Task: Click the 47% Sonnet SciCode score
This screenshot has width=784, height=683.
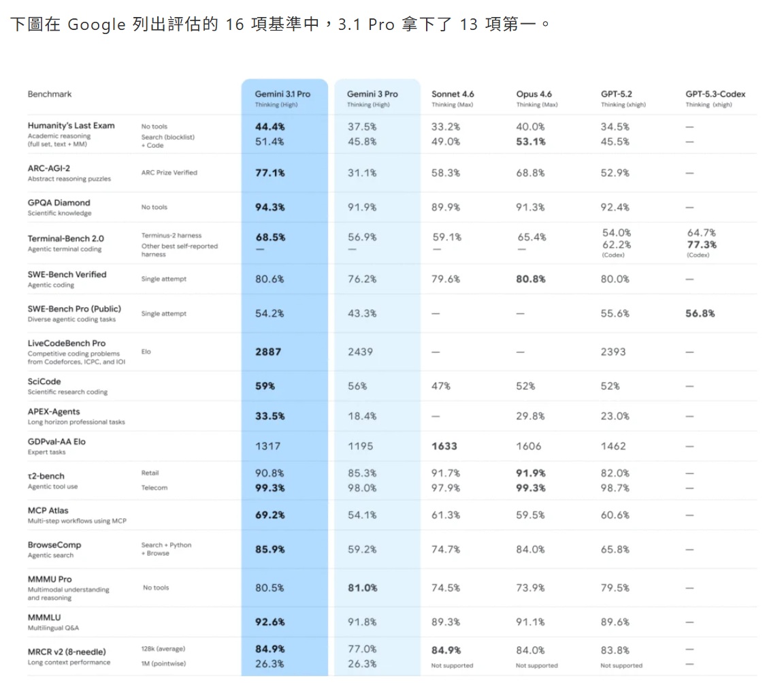Action: point(440,386)
